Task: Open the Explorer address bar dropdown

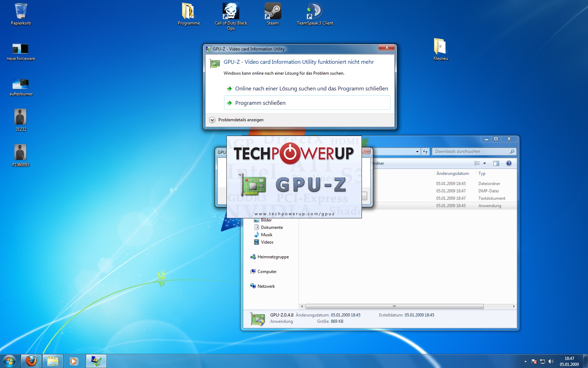Action: [x=417, y=152]
